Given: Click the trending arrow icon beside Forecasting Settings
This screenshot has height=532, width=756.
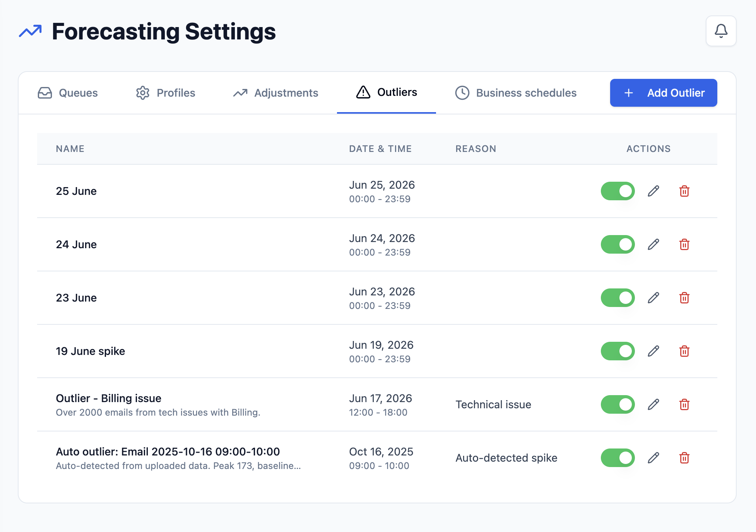Looking at the screenshot, I should pyautogui.click(x=30, y=31).
